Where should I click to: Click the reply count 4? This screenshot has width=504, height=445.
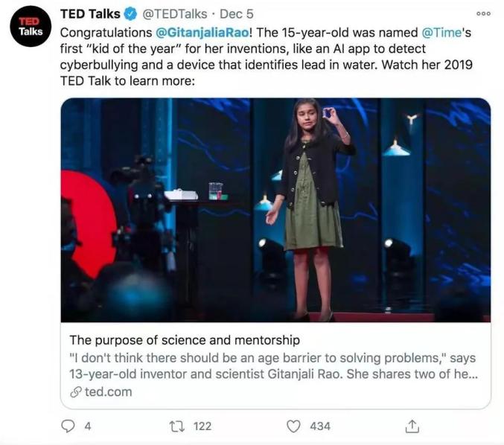88,426
